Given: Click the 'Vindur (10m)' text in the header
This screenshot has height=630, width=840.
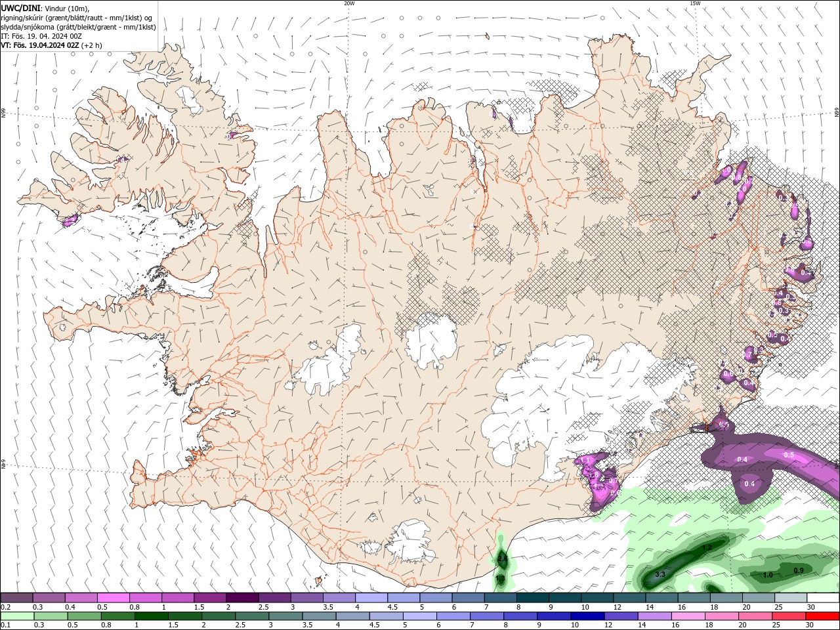Looking at the screenshot, I should (x=66, y=8).
